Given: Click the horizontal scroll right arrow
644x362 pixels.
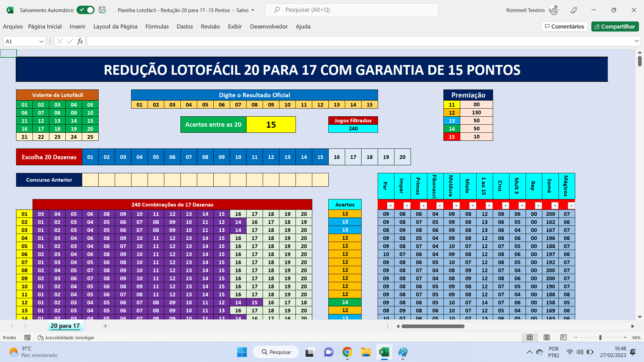Looking at the screenshot, I should coord(633,326).
